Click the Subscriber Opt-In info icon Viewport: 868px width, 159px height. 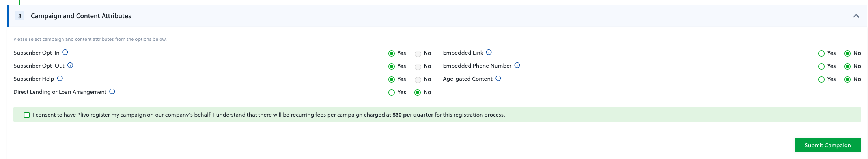pos(65,52)
